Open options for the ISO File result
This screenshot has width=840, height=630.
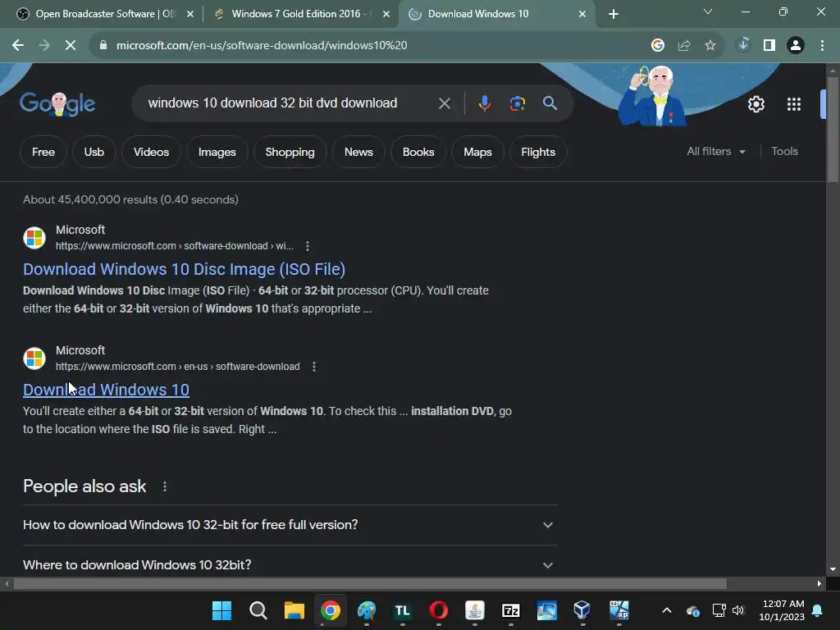click(x=308, y=246)
